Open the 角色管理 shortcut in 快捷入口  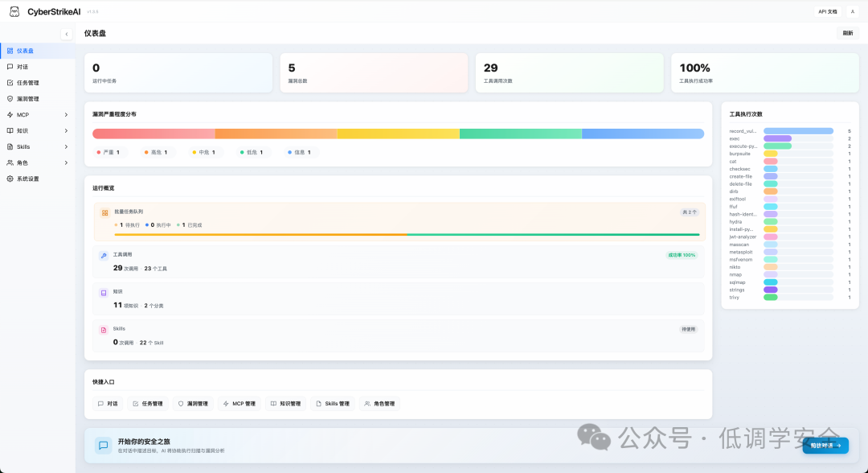(x=379, y=404)
